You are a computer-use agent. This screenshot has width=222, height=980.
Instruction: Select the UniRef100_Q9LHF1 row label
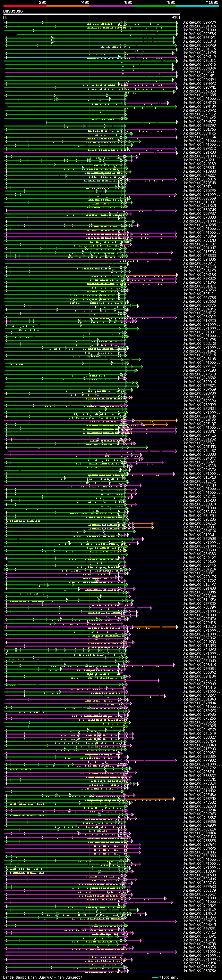[x=199, y=76]
